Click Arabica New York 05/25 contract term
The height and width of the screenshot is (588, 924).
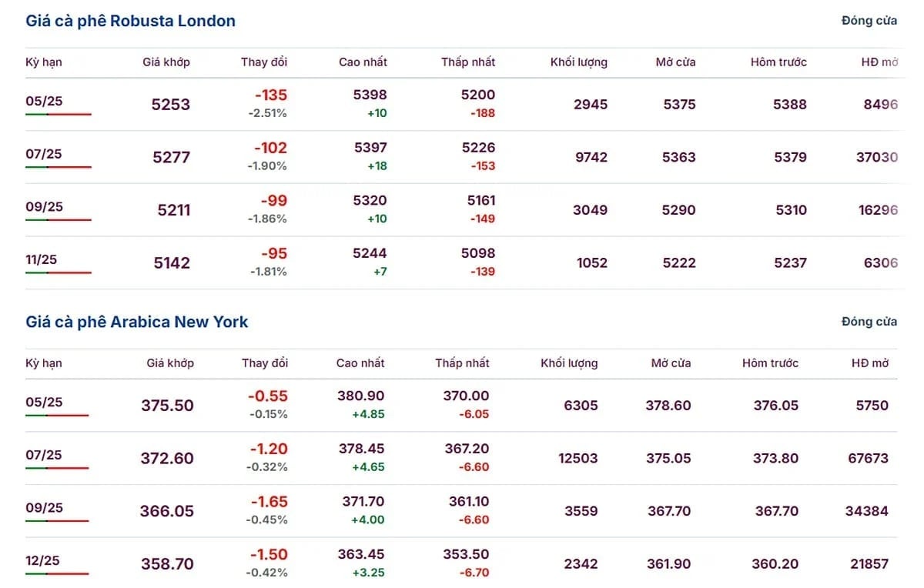(44, 402)
